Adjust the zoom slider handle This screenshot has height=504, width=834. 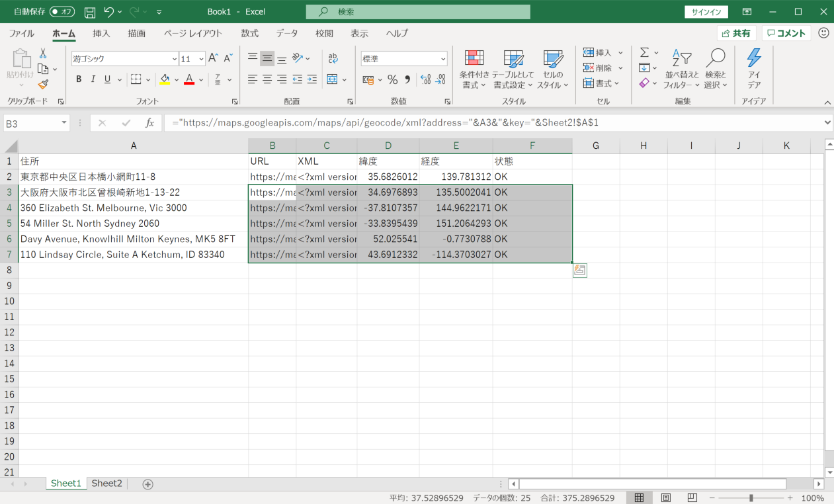tap(751, 497)
